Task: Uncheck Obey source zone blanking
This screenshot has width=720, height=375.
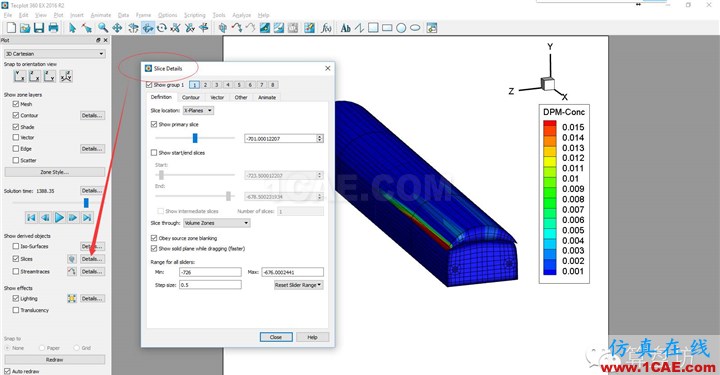Action: [154, 238]
